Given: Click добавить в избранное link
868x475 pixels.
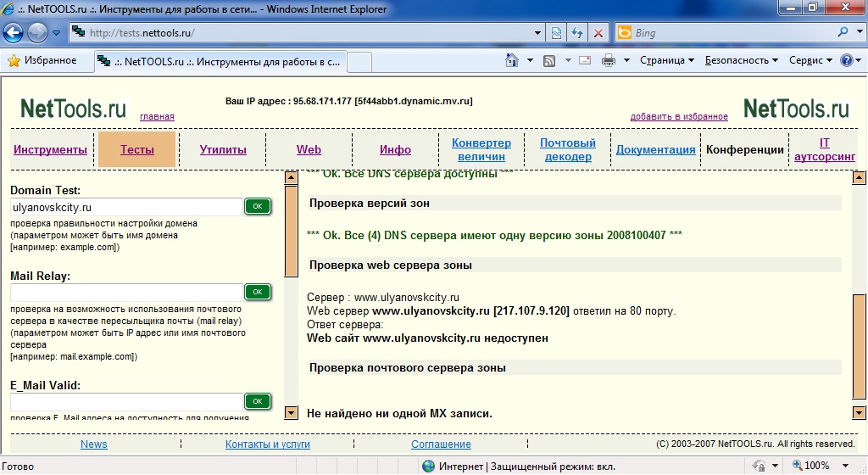Looking at the screenshot, I should [x=679, y=116].
